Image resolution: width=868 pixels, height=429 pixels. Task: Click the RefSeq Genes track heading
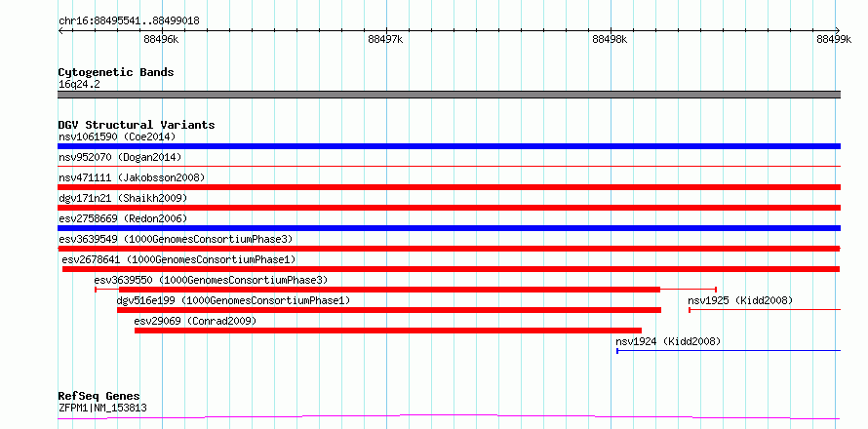click(x=99, y=397)
